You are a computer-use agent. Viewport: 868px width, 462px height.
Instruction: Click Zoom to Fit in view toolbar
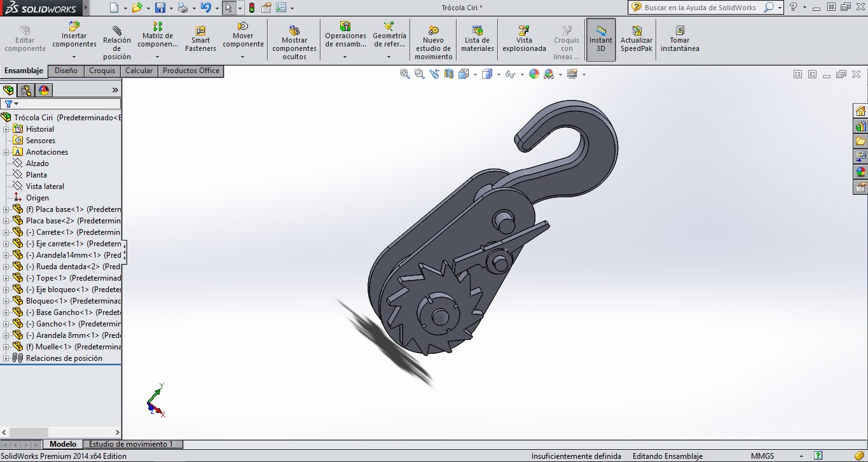click(x=404, y=74)
